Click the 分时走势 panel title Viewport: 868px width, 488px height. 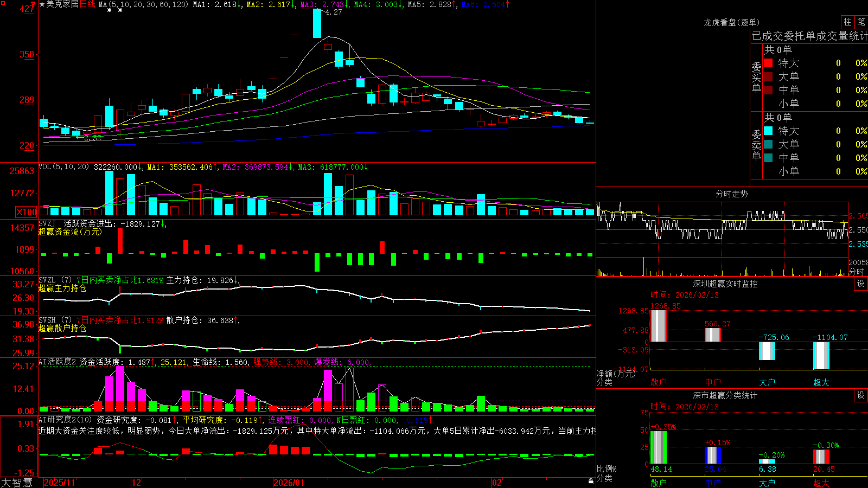click(731, 194)
